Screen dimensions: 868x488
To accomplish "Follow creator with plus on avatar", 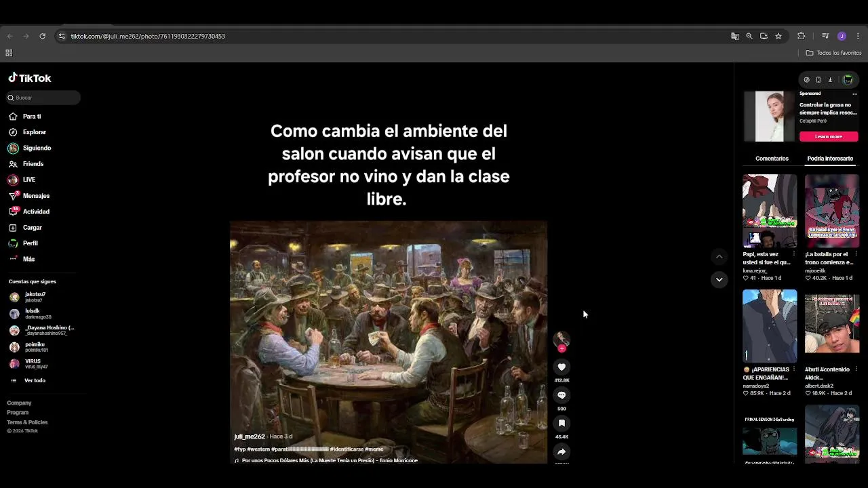I will pos(561,348).
